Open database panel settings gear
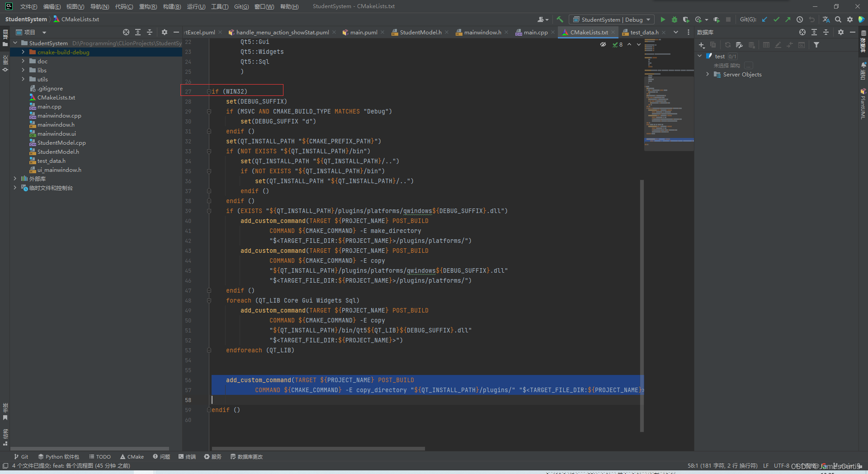This screenshot has height=474, width=868. click(841, 32)
